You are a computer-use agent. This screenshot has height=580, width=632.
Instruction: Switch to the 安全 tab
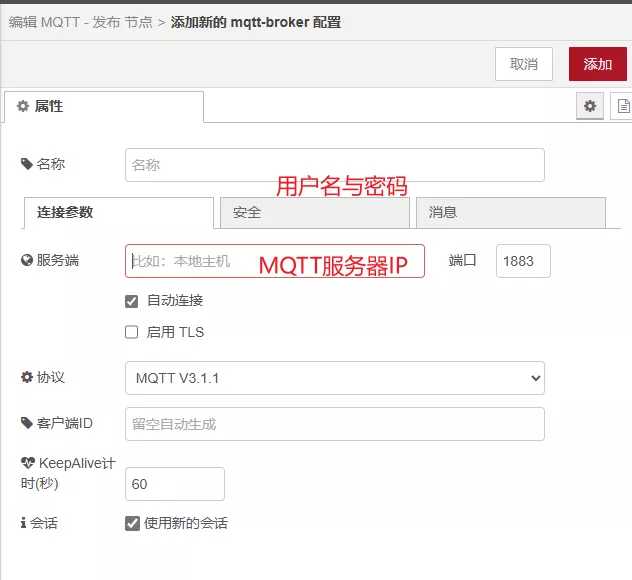pos(314,213)
